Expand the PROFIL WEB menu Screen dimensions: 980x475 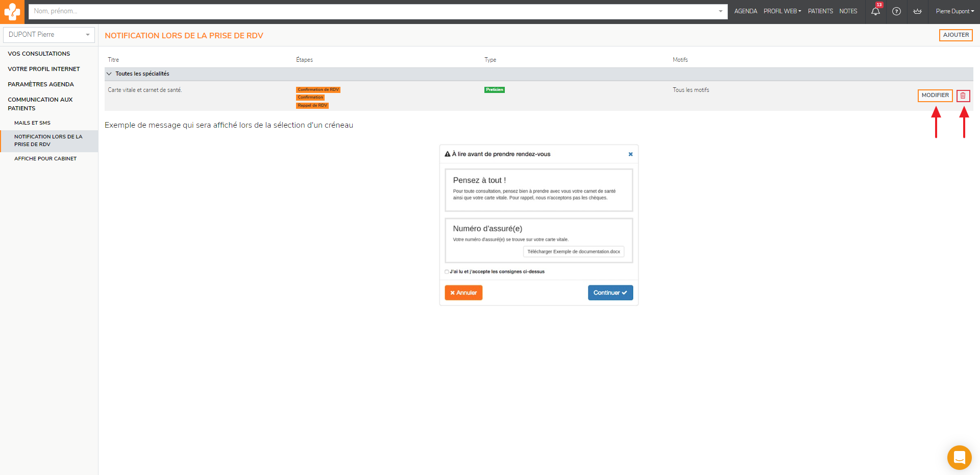click(782, 11)
